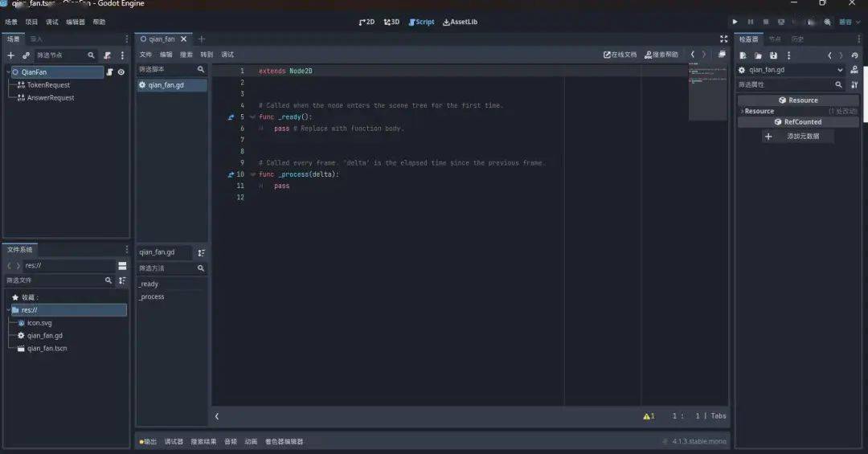
Task: Open the 音频 bottom panel
Action: coord(231,442)
